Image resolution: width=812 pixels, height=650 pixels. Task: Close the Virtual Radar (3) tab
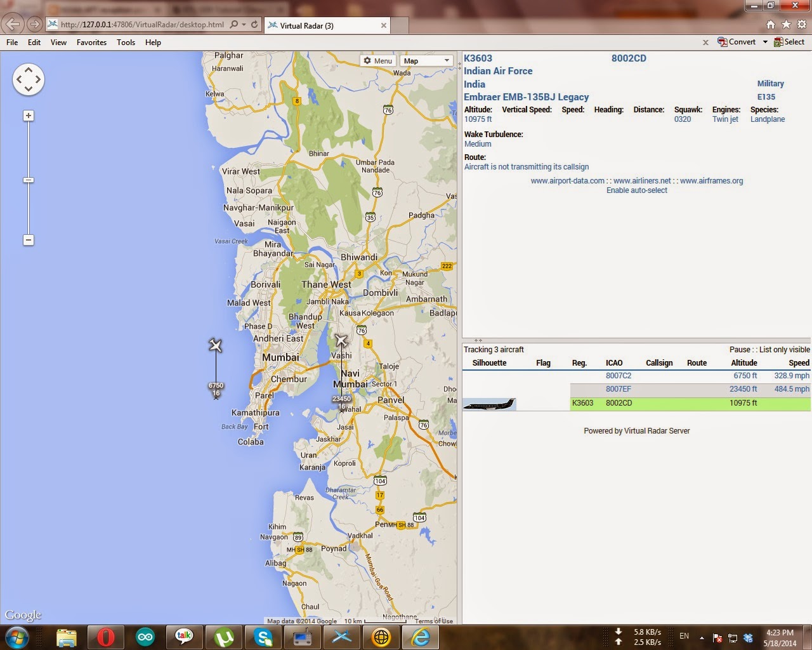(x=383, y=25)
